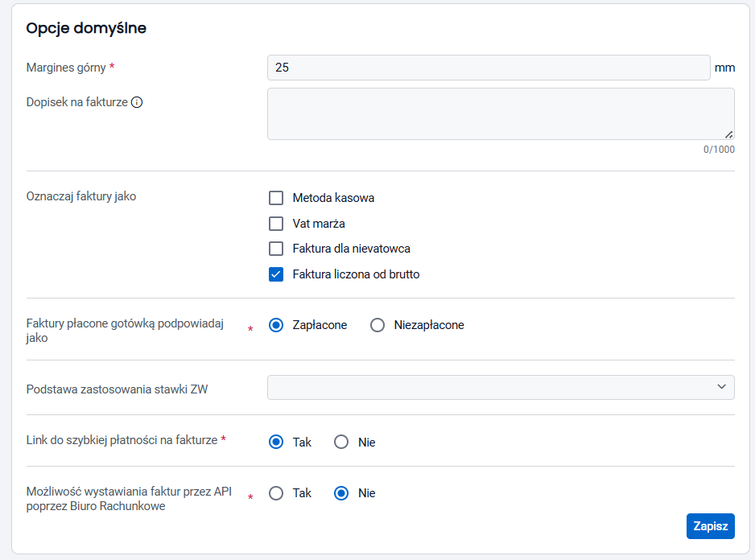755x560 pixels.
Task: Click the chevron arrow of ZW dropdown
Action: [x=721, y=387]
